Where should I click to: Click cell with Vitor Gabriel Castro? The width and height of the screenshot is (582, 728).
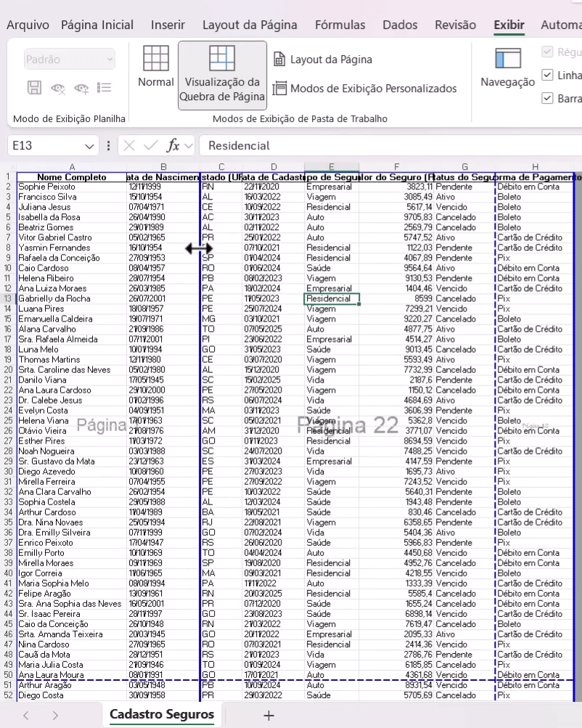(x=71, y=238)
